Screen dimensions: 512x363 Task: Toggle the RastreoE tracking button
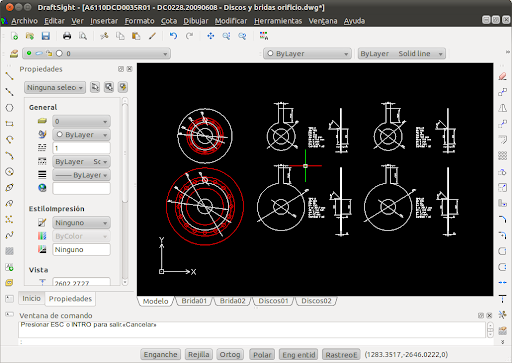(x=341, y=354)
